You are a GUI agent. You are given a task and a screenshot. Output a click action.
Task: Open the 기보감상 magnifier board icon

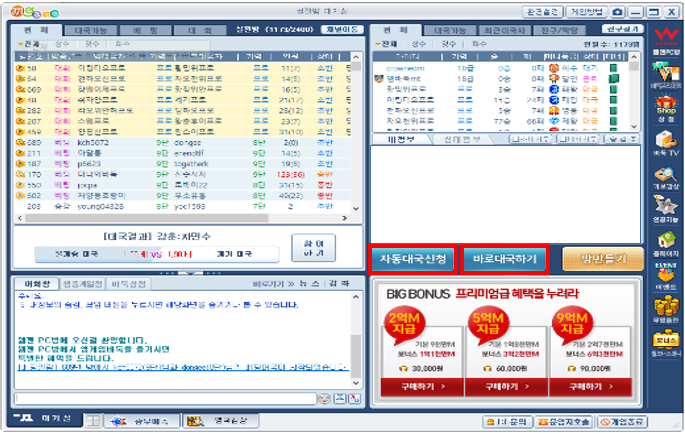click(x=666, y=178)
